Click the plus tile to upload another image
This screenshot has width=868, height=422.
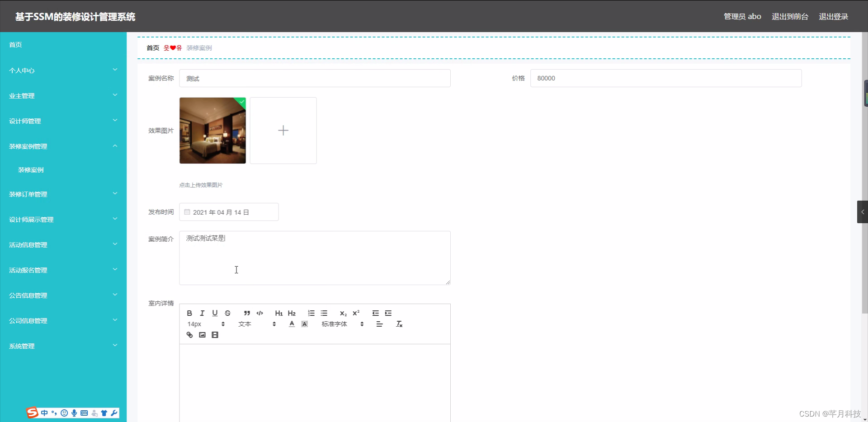coord(283,131)
